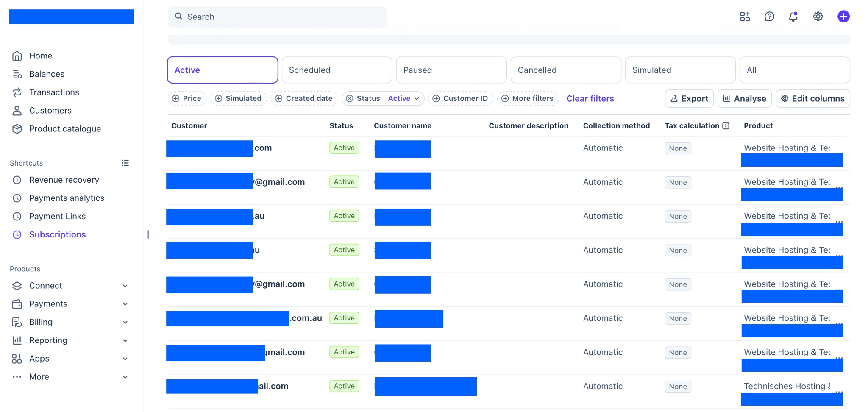Switch to the Scheduled tab
The image size is (868, 412).
coord(337,70)
